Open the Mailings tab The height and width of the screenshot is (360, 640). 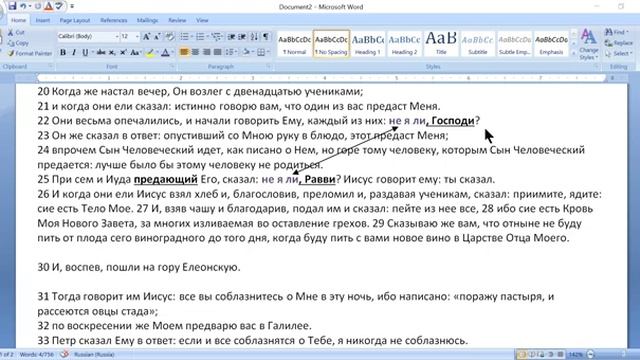(x=147, y=20)
